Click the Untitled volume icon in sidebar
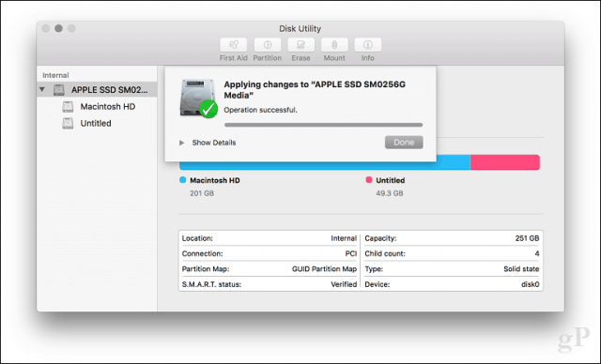The width and height of the screenshot is (601, 364). tap(68, 123)
